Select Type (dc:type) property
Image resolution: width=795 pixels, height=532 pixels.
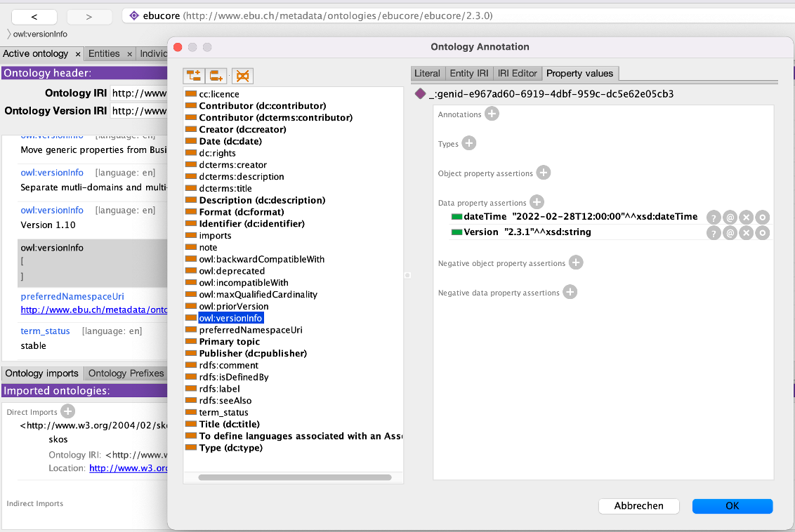point(230,448)
